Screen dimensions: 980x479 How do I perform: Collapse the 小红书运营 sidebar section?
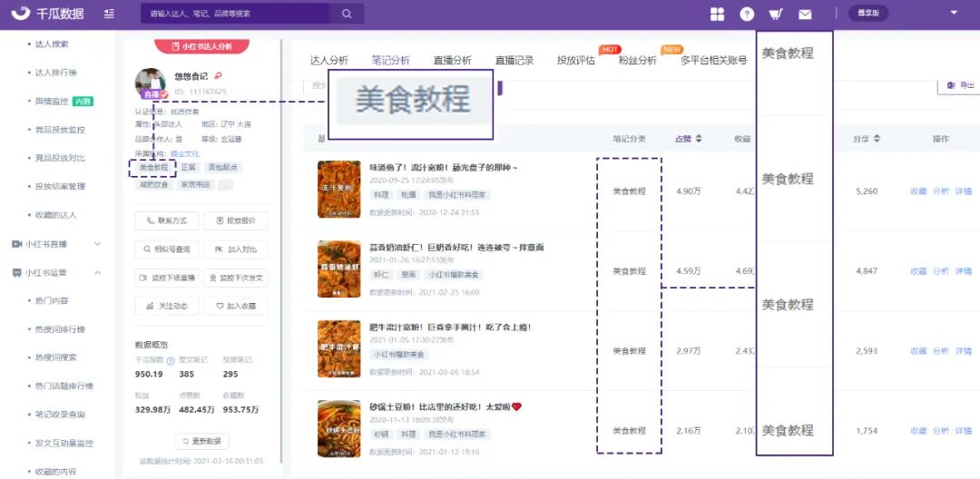97,272
